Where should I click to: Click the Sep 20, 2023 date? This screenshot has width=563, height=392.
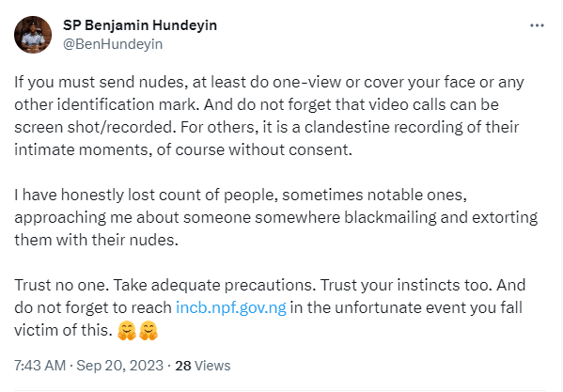tap(120, 366)
